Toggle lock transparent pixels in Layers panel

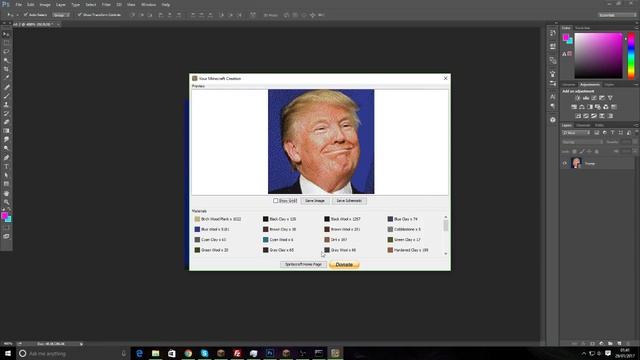click(574, 151)
